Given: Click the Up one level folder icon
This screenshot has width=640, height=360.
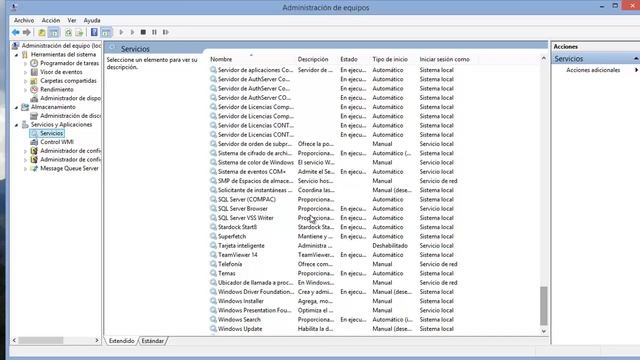Looking at the screenshot, I should (42, 32).
